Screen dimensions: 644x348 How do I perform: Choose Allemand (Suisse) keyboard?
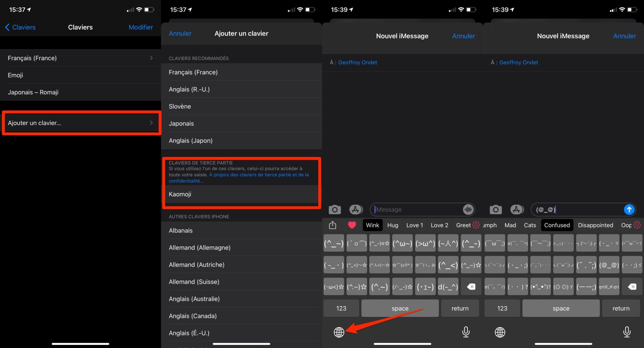tap(241, 282)
